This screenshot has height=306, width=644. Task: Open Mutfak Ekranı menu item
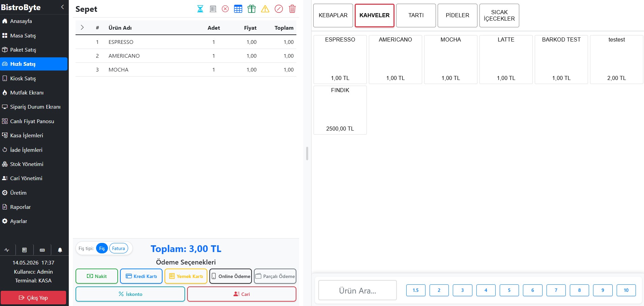click(34, 92)
